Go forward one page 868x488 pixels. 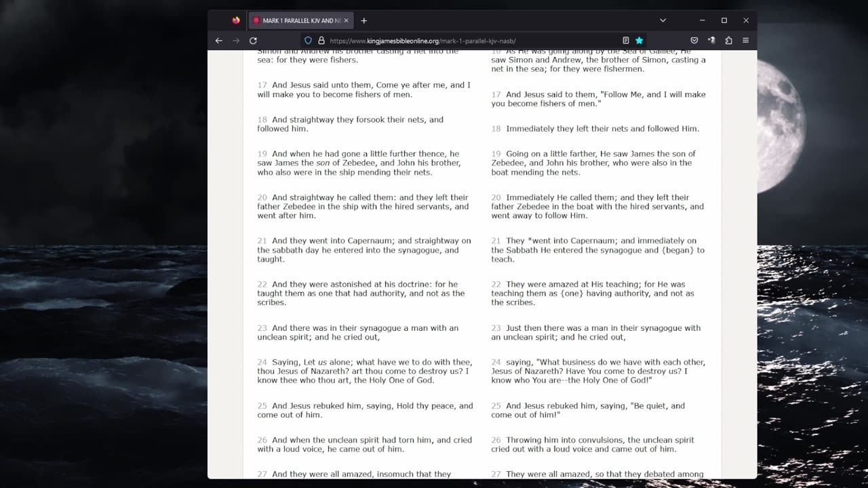pyautogui.click(x=236, y=41)
